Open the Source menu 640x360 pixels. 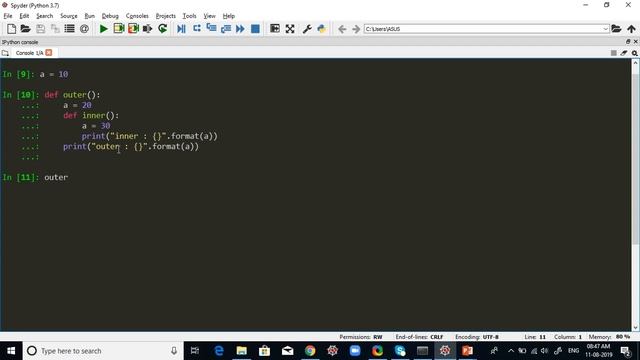[x=69, y=16]
